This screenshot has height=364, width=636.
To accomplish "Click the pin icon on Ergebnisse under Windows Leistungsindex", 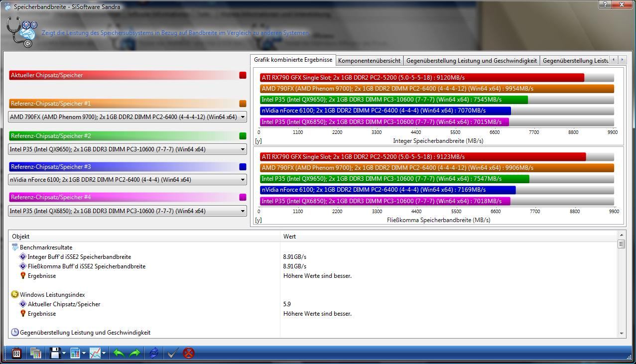I will (x=23, y=313).
